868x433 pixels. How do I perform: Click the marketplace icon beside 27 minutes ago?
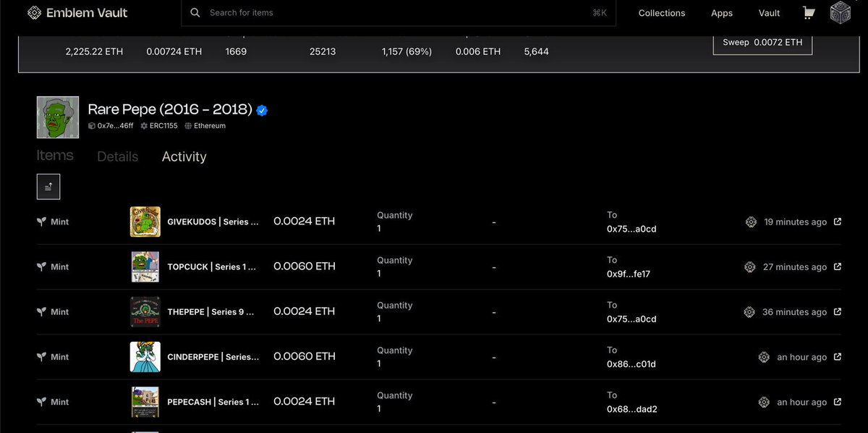pos(749,267)
